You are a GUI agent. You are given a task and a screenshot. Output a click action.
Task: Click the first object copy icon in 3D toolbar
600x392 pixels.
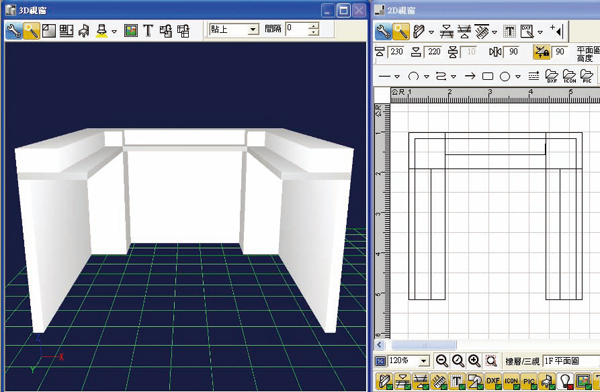click(166, 31)
